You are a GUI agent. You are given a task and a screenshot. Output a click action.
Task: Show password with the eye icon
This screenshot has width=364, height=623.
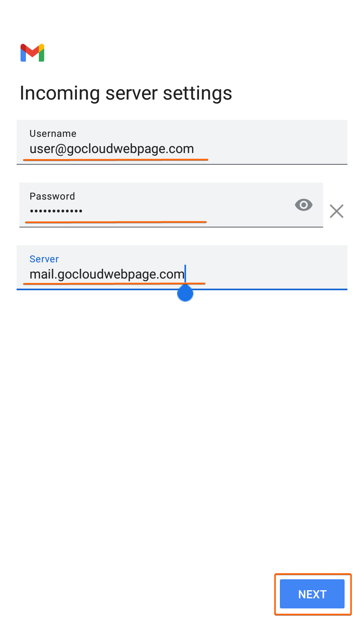pos(304,205)
